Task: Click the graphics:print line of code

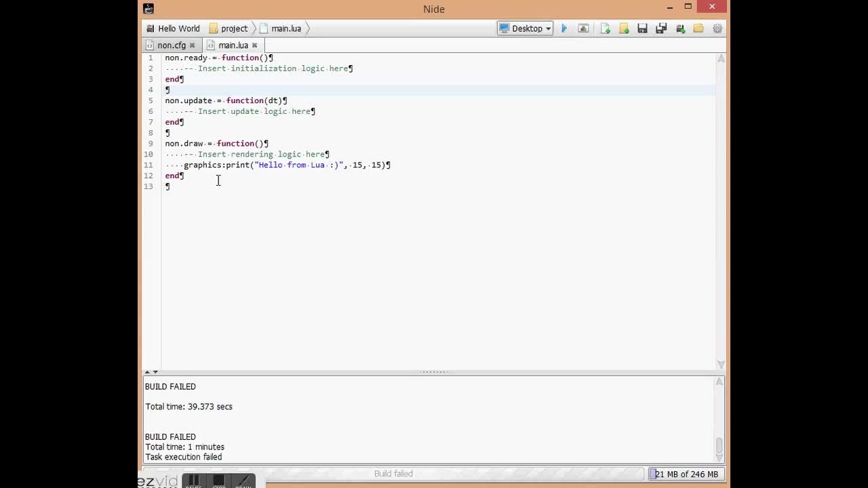Action: pos(287,165)
